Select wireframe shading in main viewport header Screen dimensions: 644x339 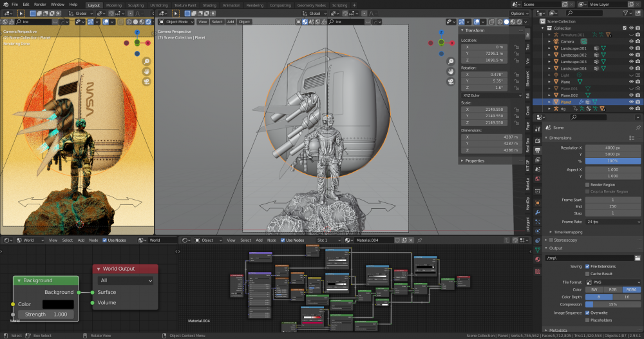point(500,22)
